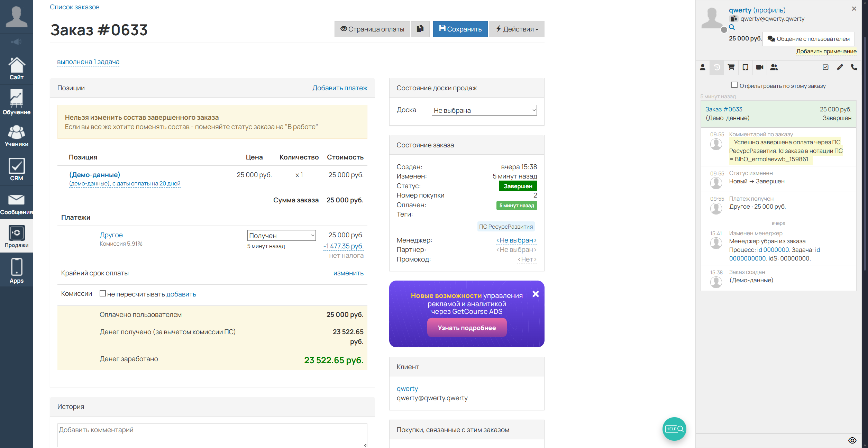Click the copy order link icon
Viewport: 868px width, 448px height.
click(420, 29)
